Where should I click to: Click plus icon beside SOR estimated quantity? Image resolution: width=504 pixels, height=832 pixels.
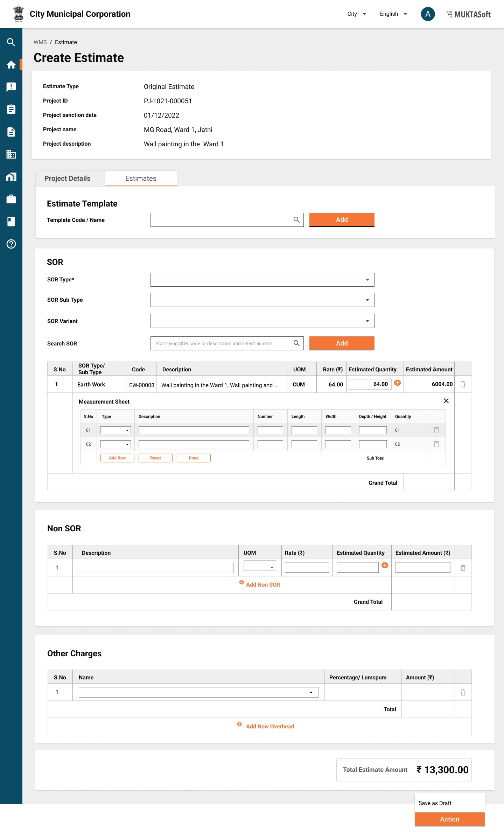click(397, 383)
